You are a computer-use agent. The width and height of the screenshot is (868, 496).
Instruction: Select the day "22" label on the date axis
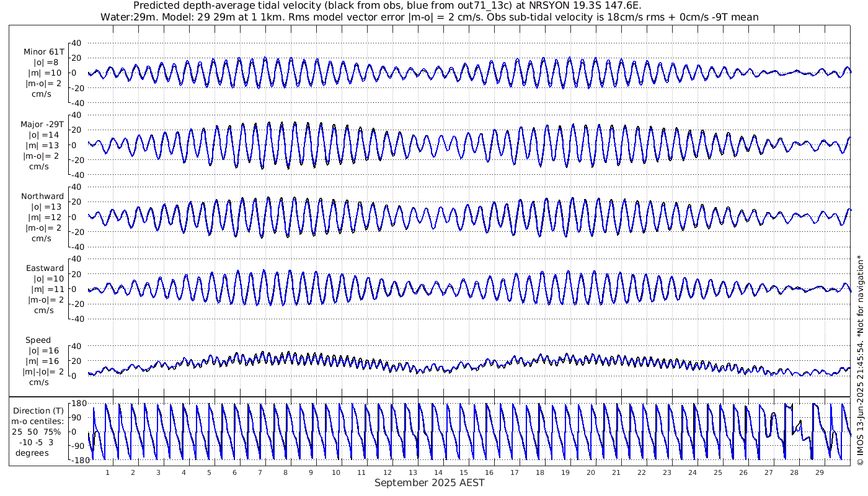click(x=642, y=472)
